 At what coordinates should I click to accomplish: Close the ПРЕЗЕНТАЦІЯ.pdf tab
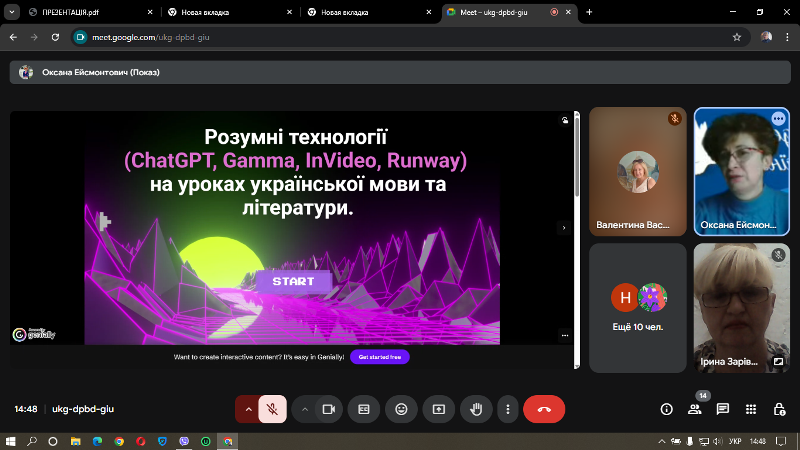pyautogui.click(x=150, y=12)
